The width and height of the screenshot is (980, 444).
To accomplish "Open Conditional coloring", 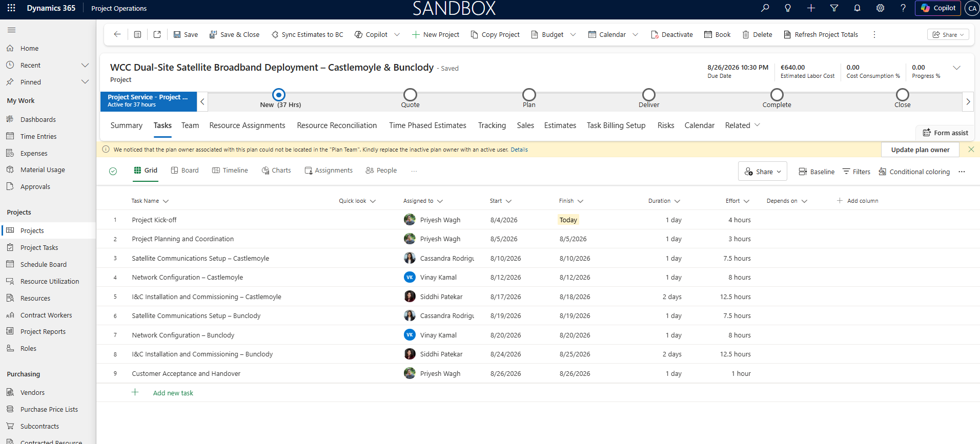I will click(914, 172).
